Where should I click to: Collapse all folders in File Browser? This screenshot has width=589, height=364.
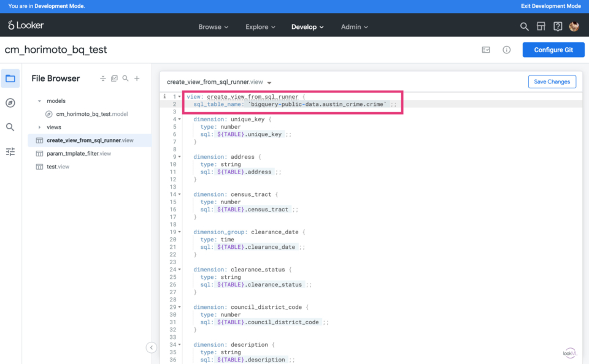(102, 78)
